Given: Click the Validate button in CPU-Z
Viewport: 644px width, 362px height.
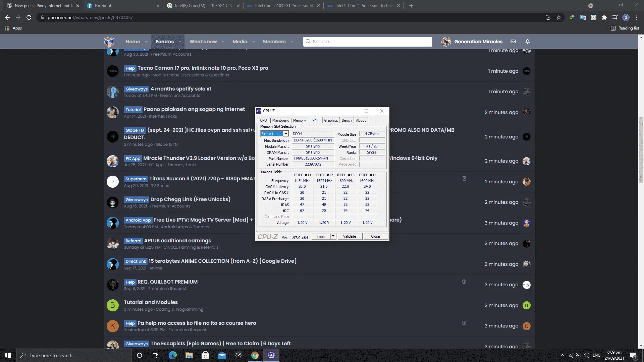Looking at the screenshot, I should point(350,236).
